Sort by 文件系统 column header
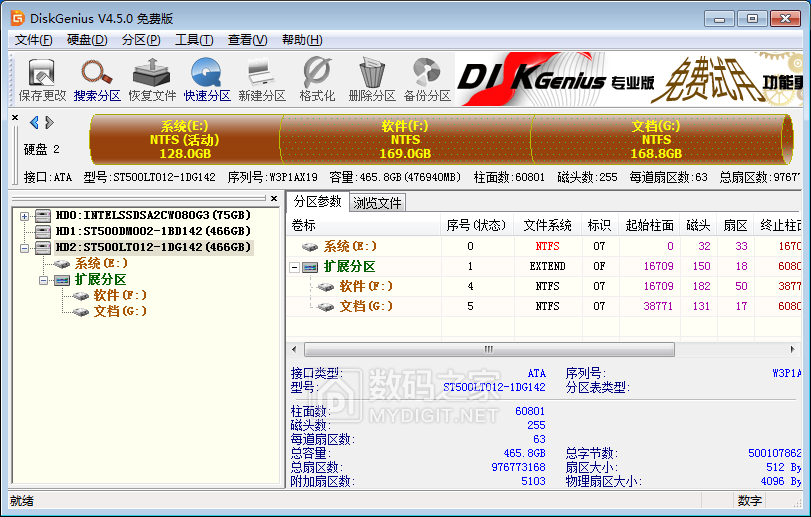Viewport: 811px width, 517px height. pos(548,225)
